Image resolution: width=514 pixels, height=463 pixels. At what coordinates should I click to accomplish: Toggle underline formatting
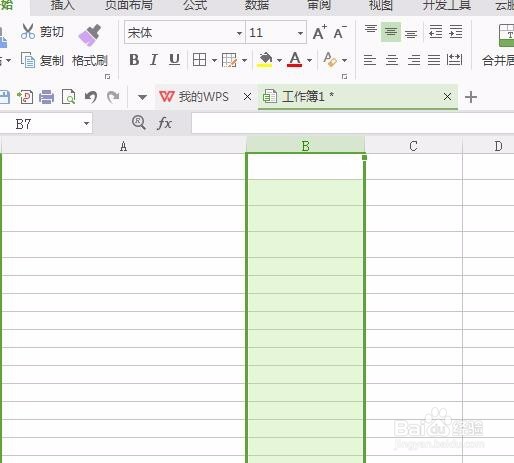point(174,60)
